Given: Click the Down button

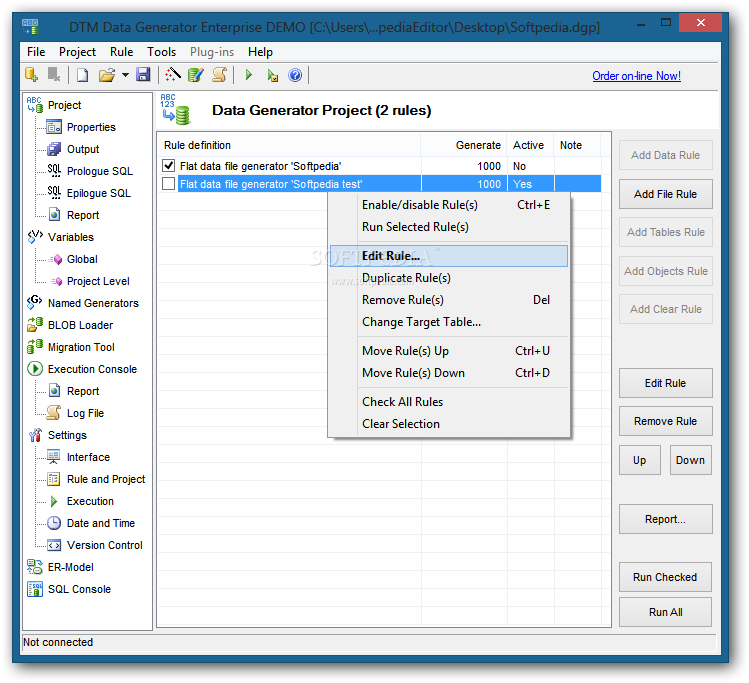Looking at the screenshot, I should (690, 460).
